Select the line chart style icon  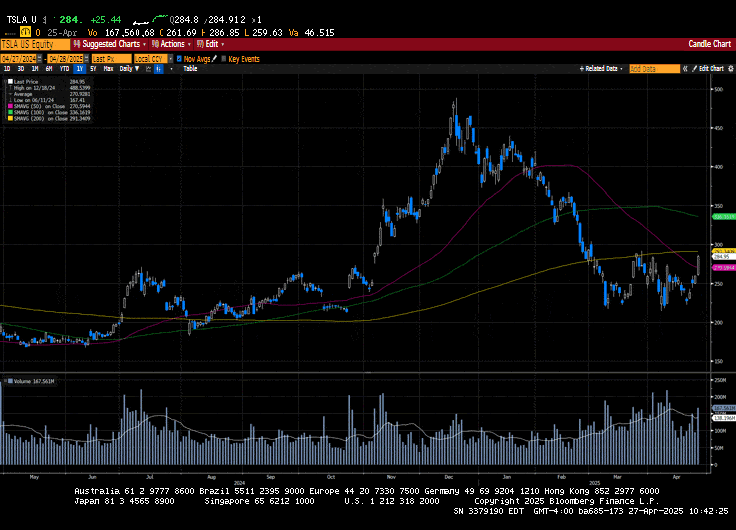tap(146, 69)
